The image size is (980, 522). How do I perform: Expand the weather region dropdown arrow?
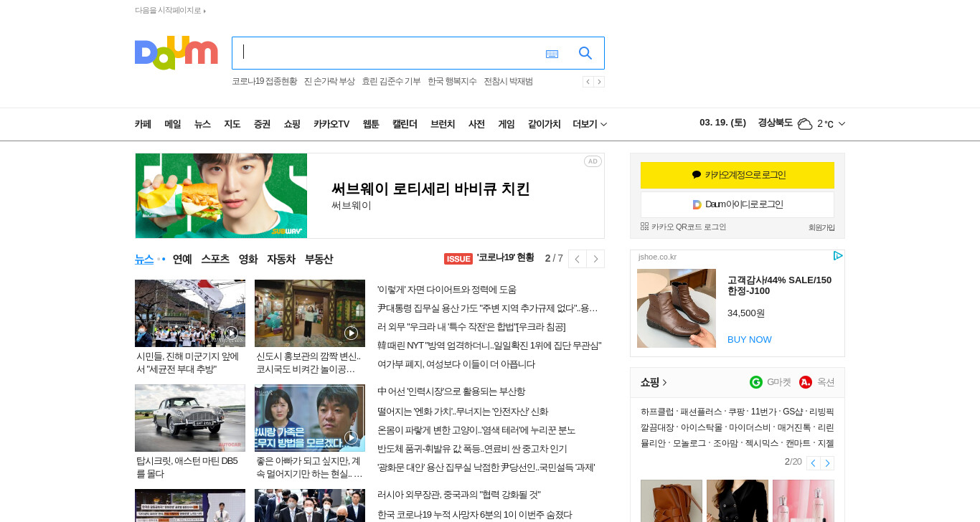pyautogui.click(x=842, y=124)
